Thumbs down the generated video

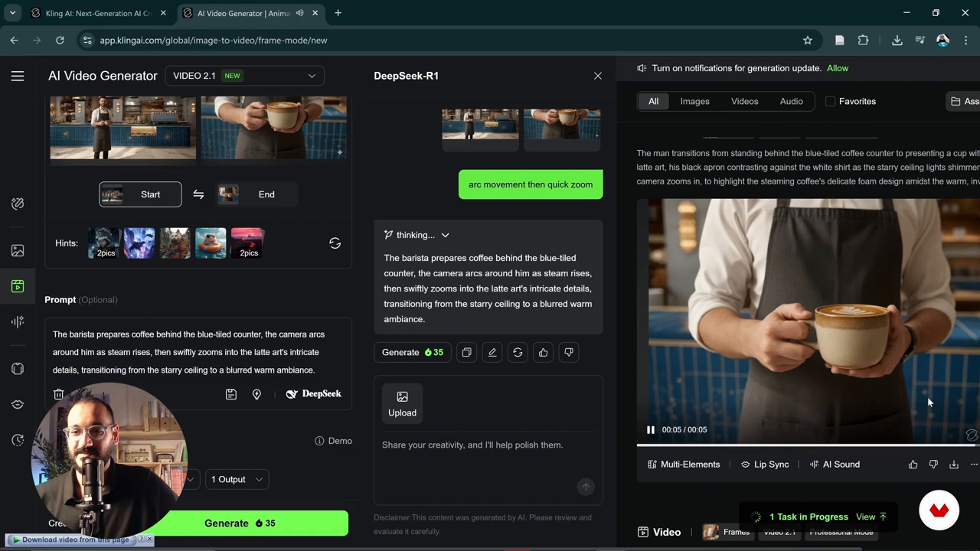point(933,465)
